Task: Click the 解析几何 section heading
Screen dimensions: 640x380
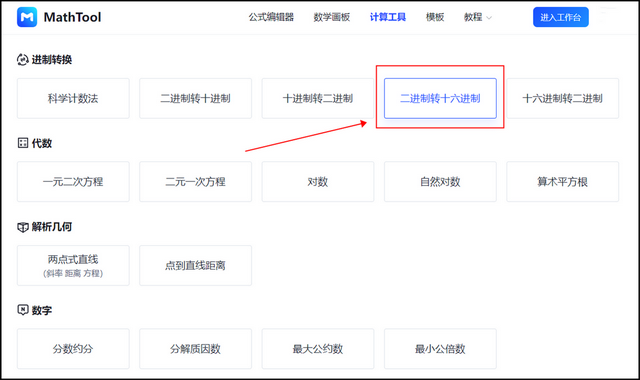Action: (x=52, y=227)
